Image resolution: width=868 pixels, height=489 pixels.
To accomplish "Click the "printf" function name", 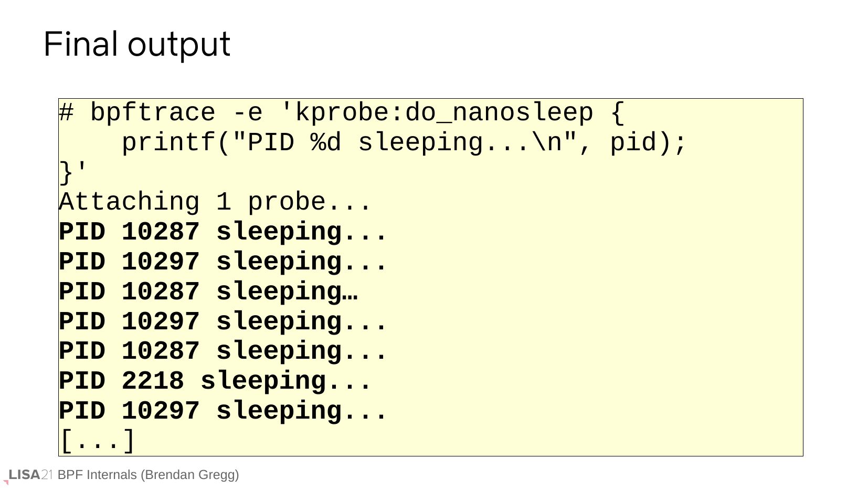I will tap(168, 143).
